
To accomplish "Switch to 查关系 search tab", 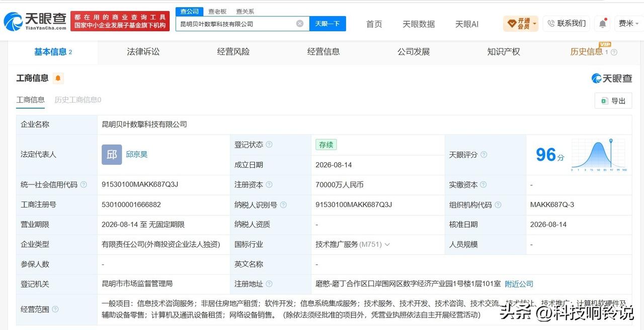I will coord(245,11).
